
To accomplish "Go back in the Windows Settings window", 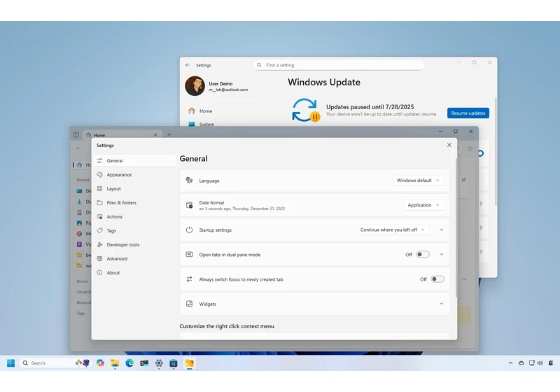I will (x=188, y=65).
